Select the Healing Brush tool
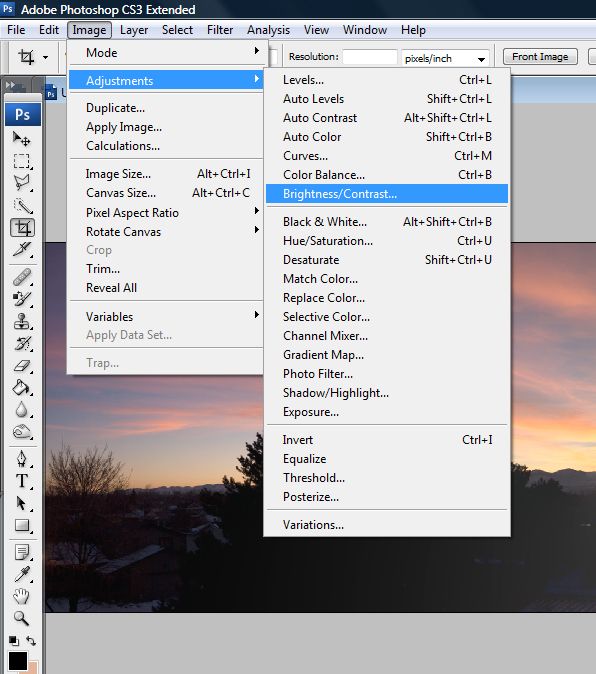Screen dimensions: 596x674 (21, 276)
